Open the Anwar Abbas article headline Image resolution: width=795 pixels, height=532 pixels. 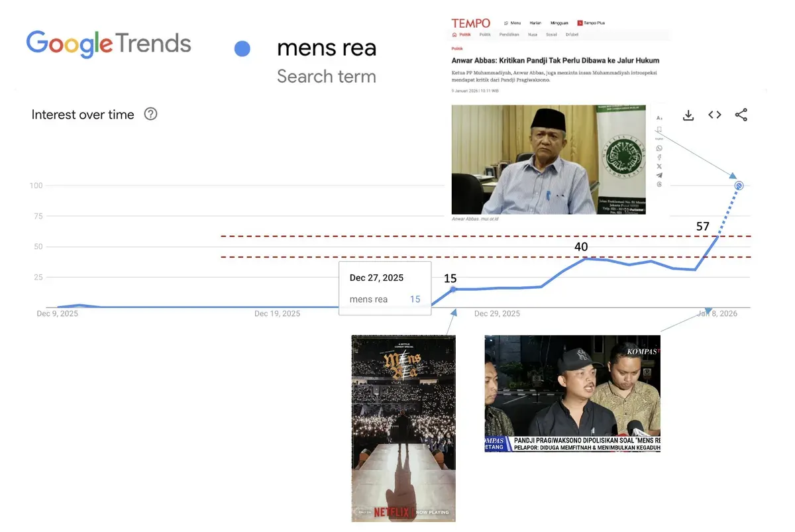coord(555,60)
